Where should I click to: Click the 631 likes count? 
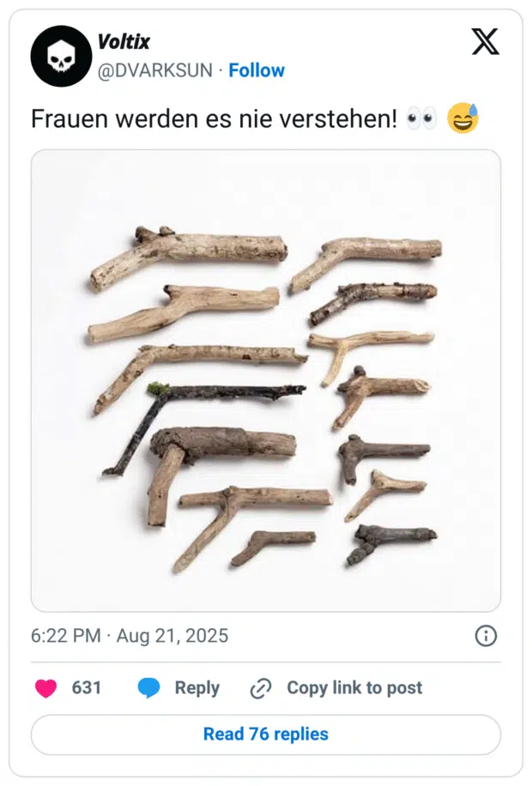point(86,687)
